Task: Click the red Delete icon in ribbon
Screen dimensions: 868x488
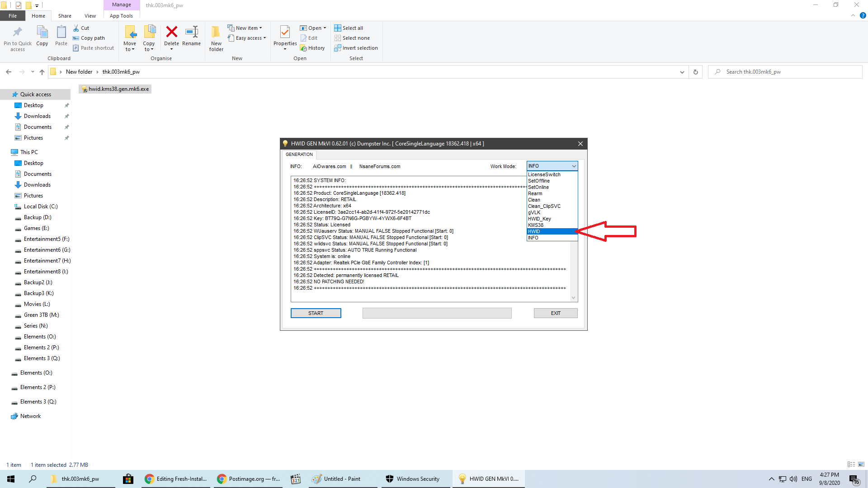Action: tap(171, 32)
